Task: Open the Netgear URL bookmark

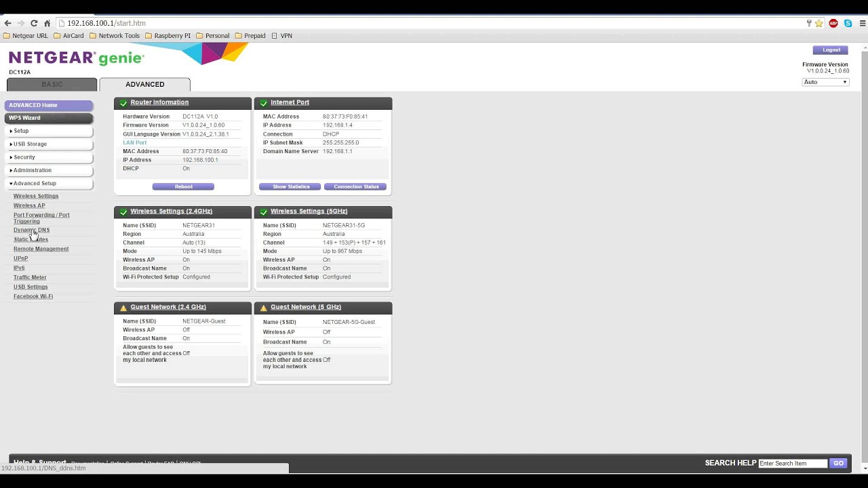Action: tap(26, 36)
